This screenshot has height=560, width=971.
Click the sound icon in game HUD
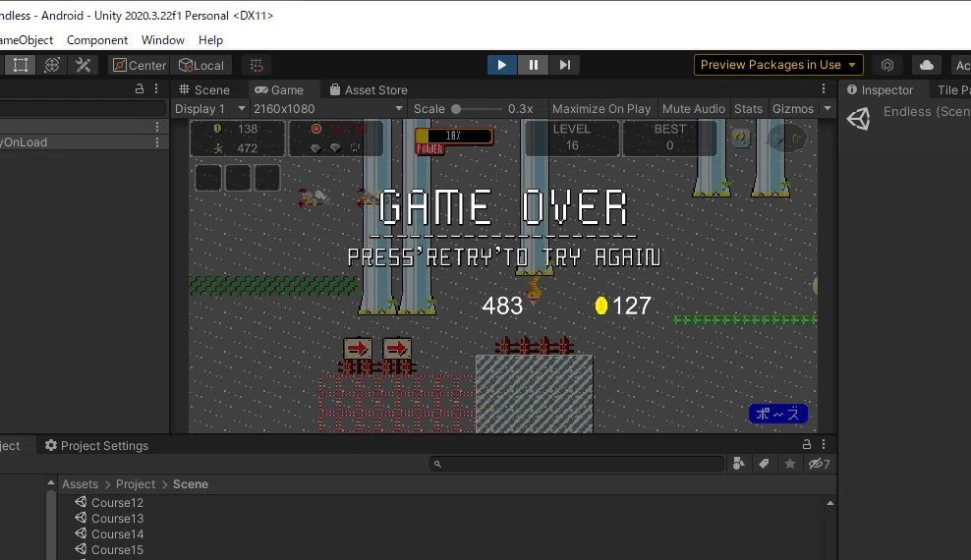pyautogui.click(x=741, y=138)
